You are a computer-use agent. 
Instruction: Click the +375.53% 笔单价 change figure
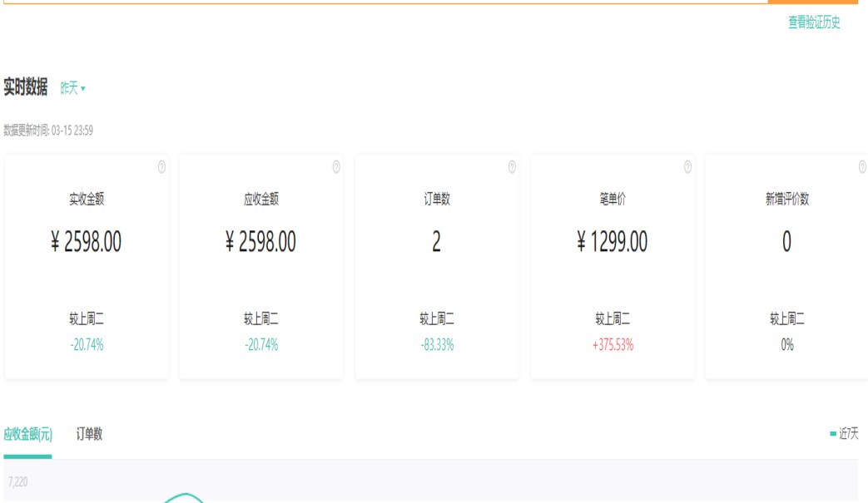[x=613, y=345]
